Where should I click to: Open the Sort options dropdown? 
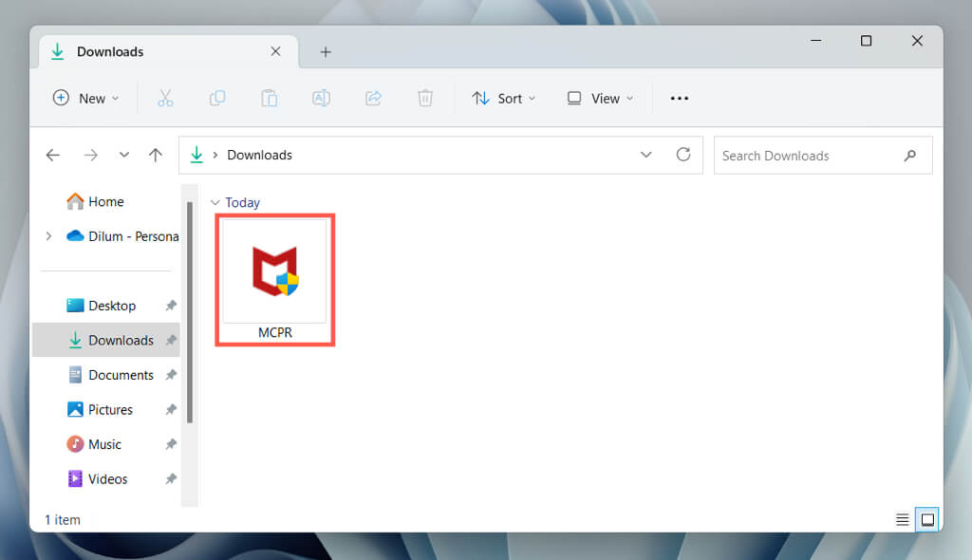[503, 98]
